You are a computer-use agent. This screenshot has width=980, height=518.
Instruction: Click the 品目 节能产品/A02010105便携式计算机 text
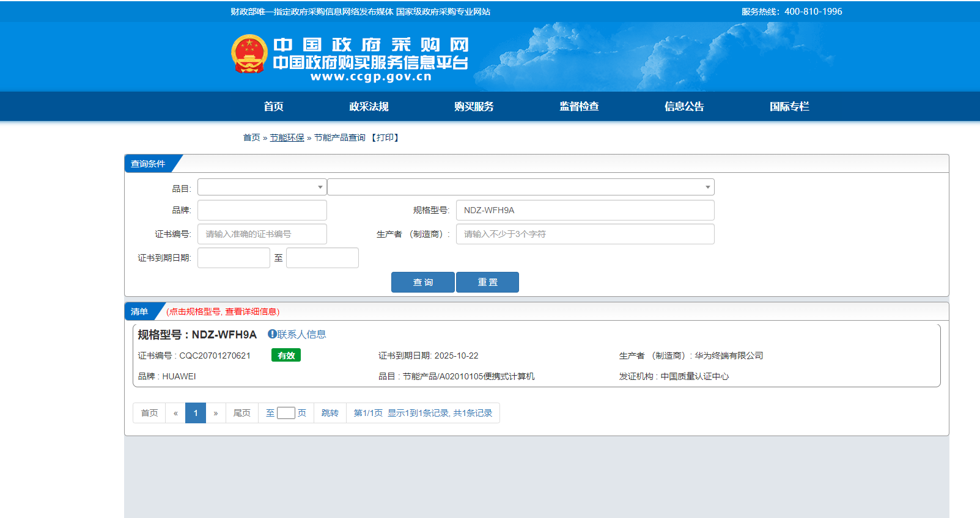click(x=456, y=376)
